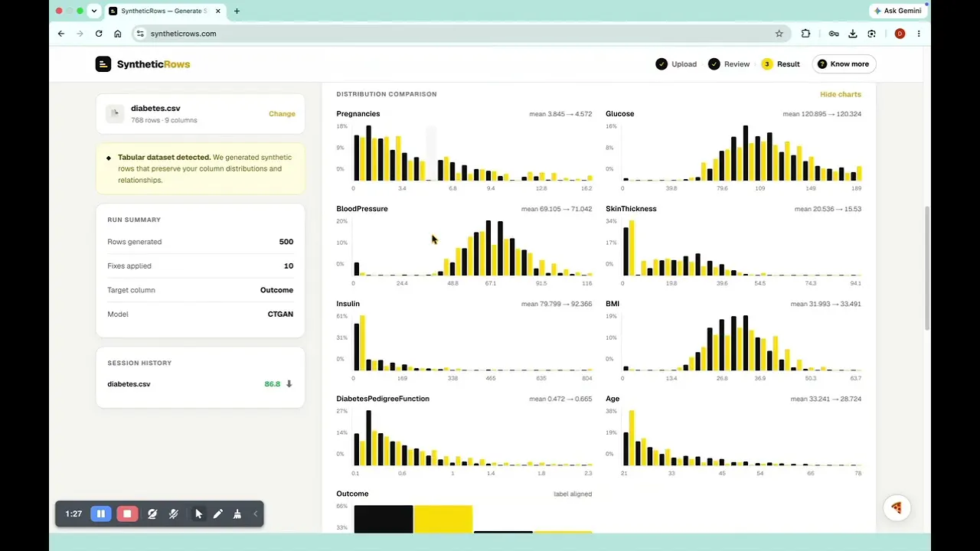This screenshot has width=980, height=551.
Task: Click the page vertical scrollbar
Action: 928,268
